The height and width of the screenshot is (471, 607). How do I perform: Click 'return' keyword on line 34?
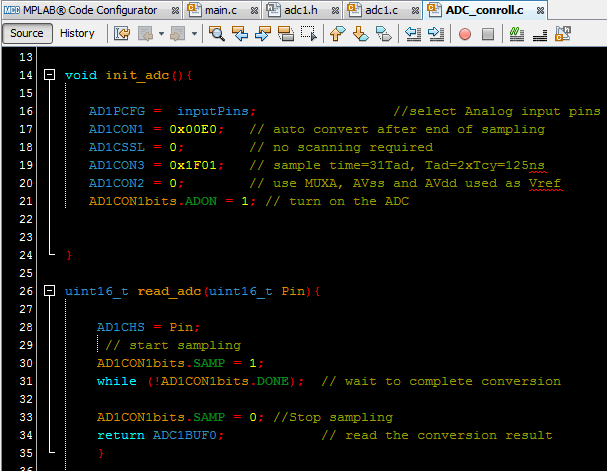120,435
